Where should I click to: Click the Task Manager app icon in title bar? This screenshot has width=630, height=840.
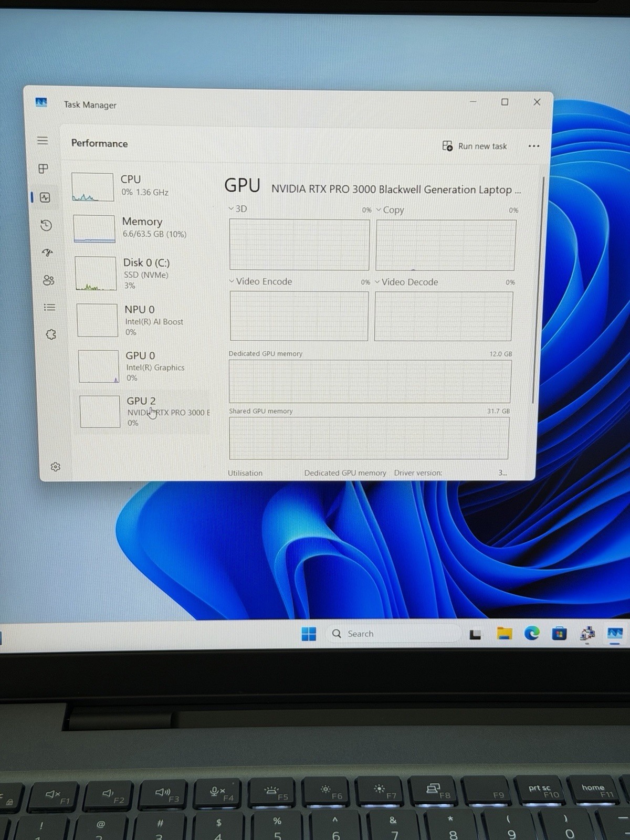(x=41, y=102)
